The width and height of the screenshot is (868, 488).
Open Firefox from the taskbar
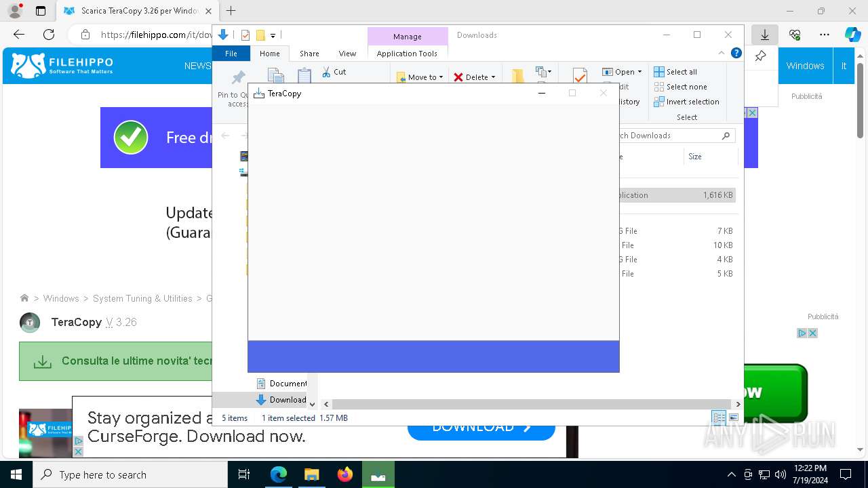[x=345, y=474]
